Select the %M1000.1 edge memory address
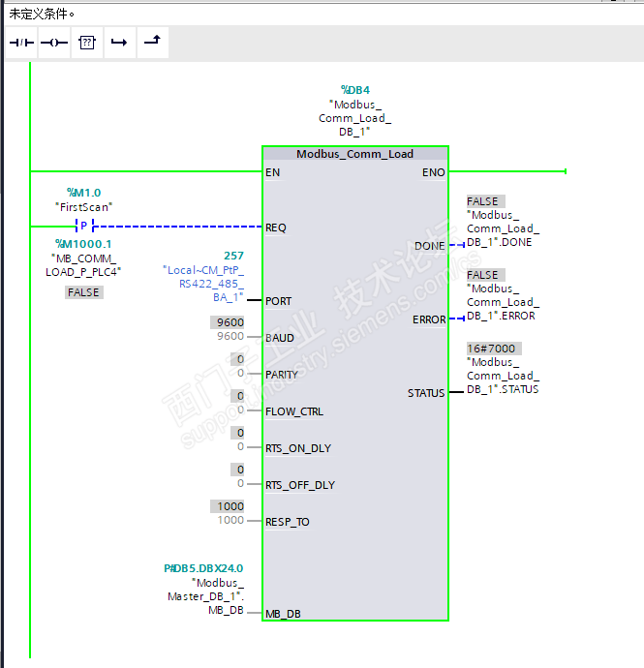Screen dimensions: 644x668 click(83, 244)
